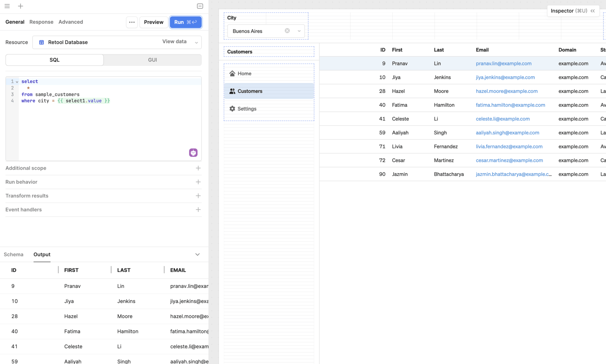
Task: Switch to SQL mode
Action: click(55, 60)
